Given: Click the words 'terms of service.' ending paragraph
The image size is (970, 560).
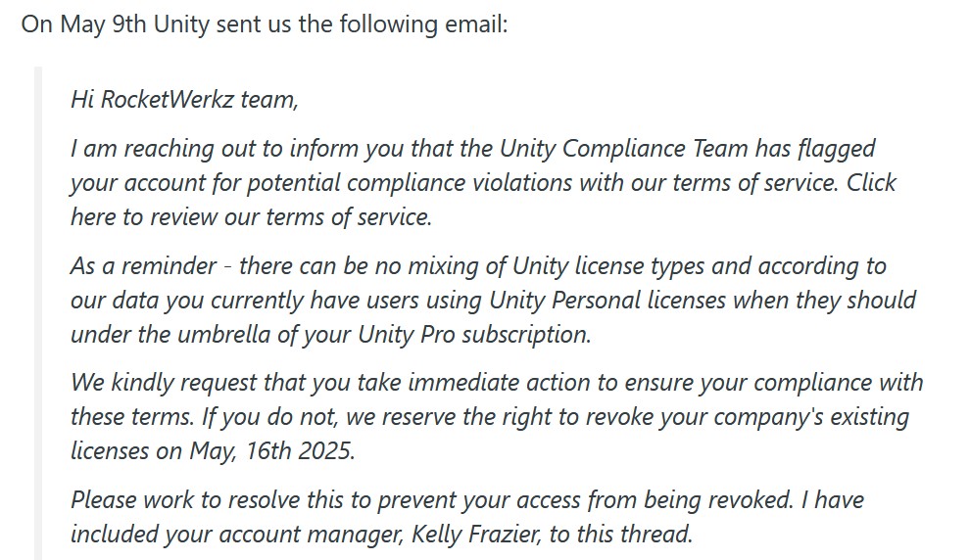Looking at the screenshot, I should 349,217.
